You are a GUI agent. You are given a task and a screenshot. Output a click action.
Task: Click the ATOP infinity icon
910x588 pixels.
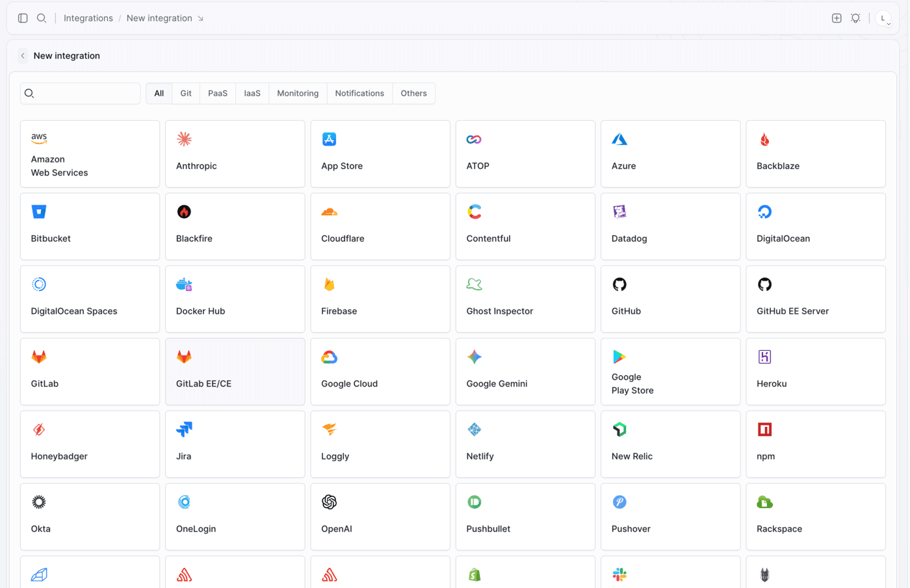tap(474, 139)
